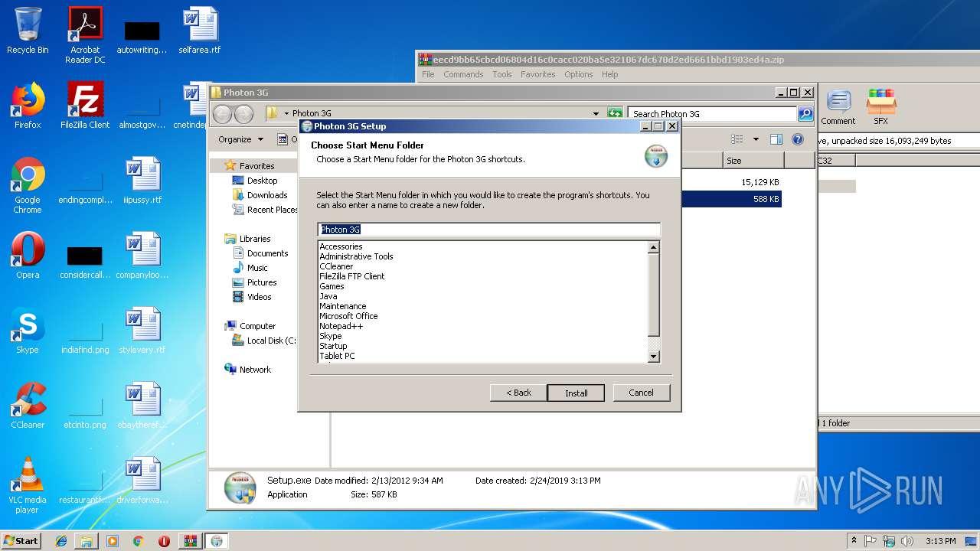This screenshot has height=551, width=980.
Task: Launch CCleaner desktop shortcut
Action: click(x=28, y=406)
